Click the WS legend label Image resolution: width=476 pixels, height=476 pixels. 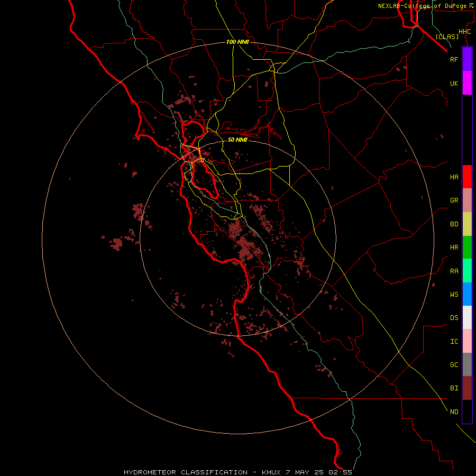coord(454,295)
